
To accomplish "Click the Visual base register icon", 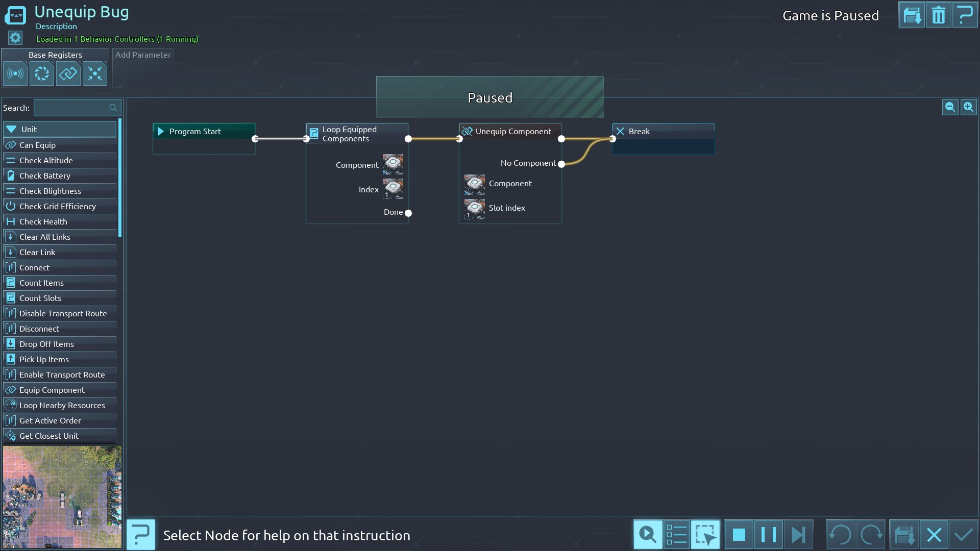I will (x=42, y=74).
